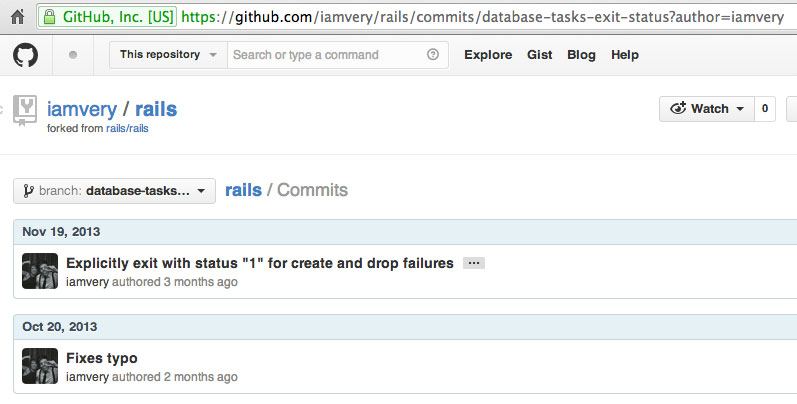Click the branch icon in branch selector

coord(28,191)
